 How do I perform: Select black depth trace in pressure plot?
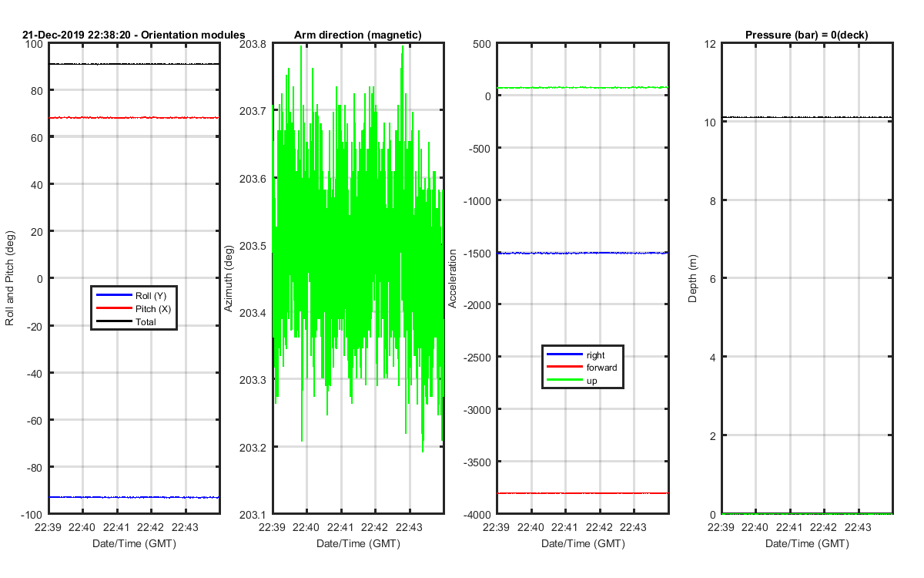click(806, 117)
